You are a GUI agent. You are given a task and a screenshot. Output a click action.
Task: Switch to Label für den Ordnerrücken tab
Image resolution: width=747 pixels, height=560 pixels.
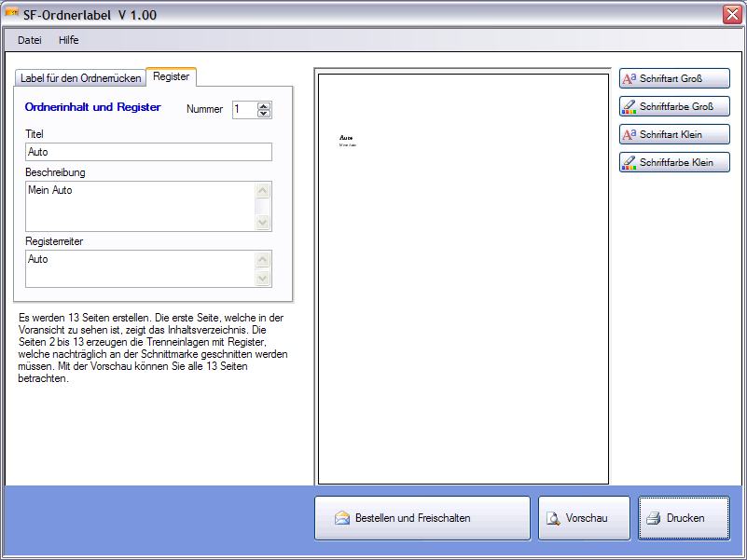[x=80, y=78]
